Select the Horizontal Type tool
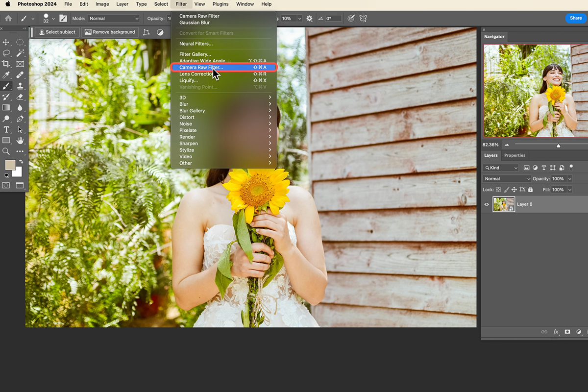Screen dimensions: 588x392 click(x=6, y=129)
